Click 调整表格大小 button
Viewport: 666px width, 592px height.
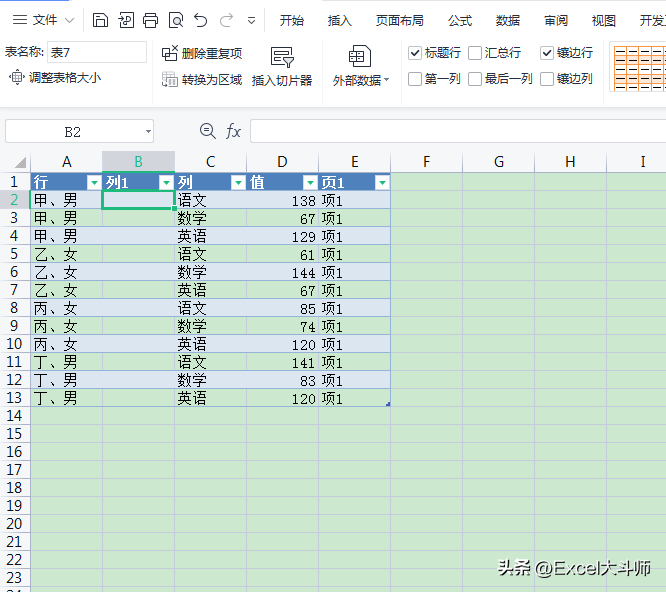point(55,77)
